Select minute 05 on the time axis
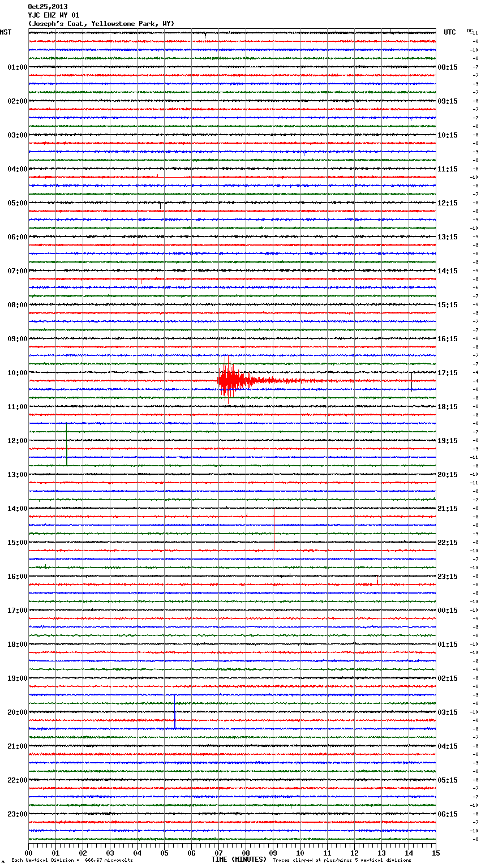 click(x=165, y=853)
